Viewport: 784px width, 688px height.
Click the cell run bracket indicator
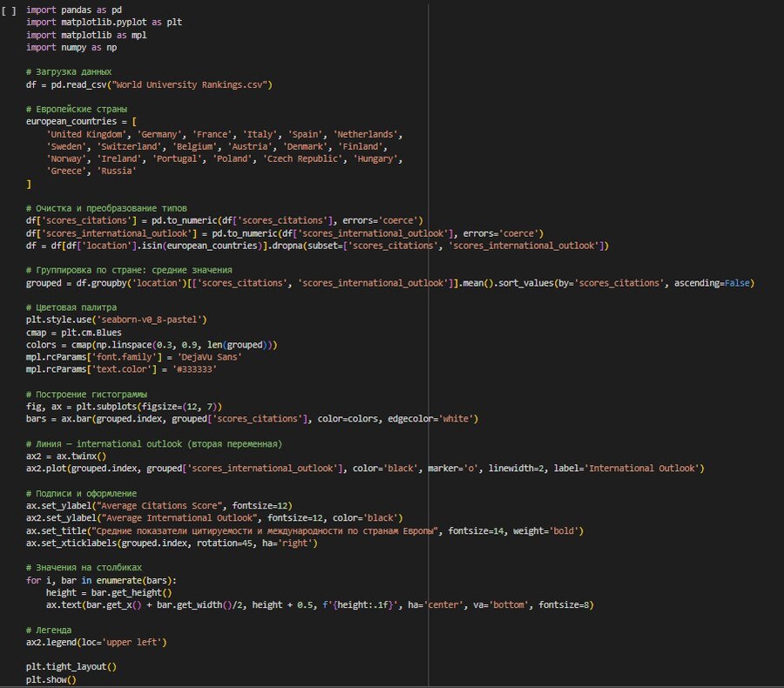pos(9,10)
